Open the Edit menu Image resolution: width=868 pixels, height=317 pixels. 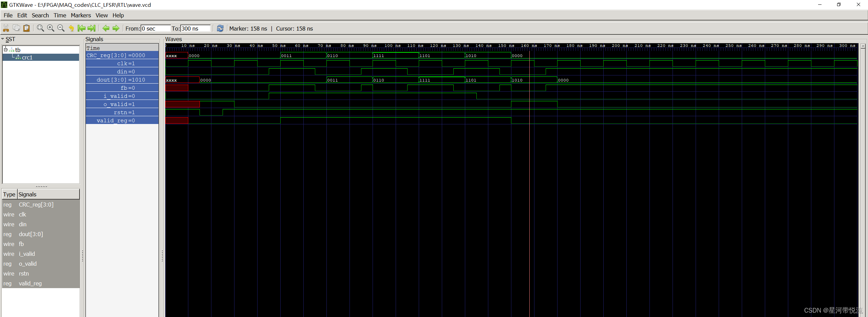(x=22, y=15)
